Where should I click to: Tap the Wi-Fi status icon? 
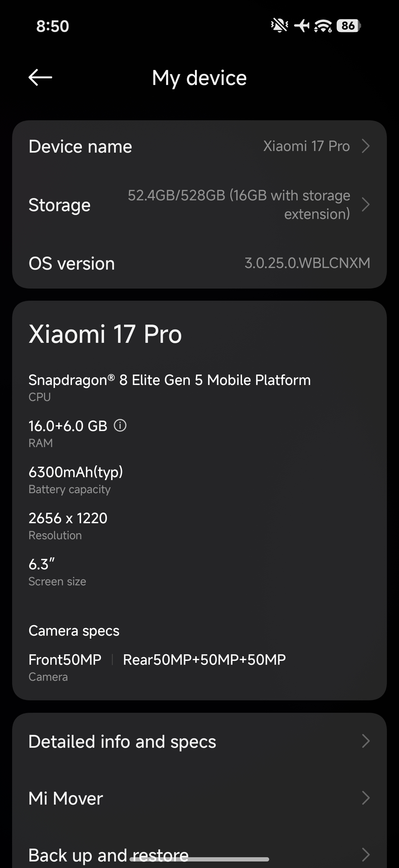(323, 25)
